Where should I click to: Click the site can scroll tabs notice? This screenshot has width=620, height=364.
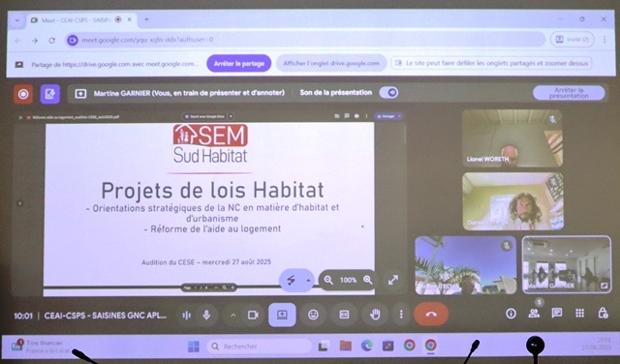pyautogui.click(x=491, y=63)
